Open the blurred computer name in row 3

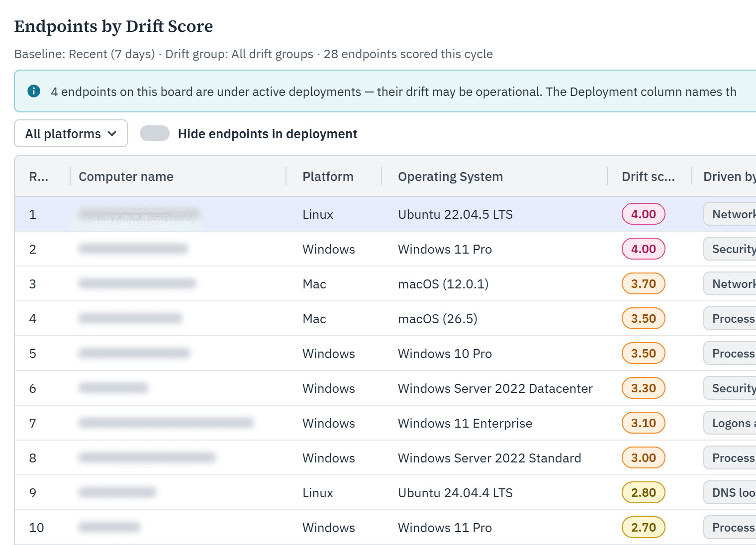137,283
